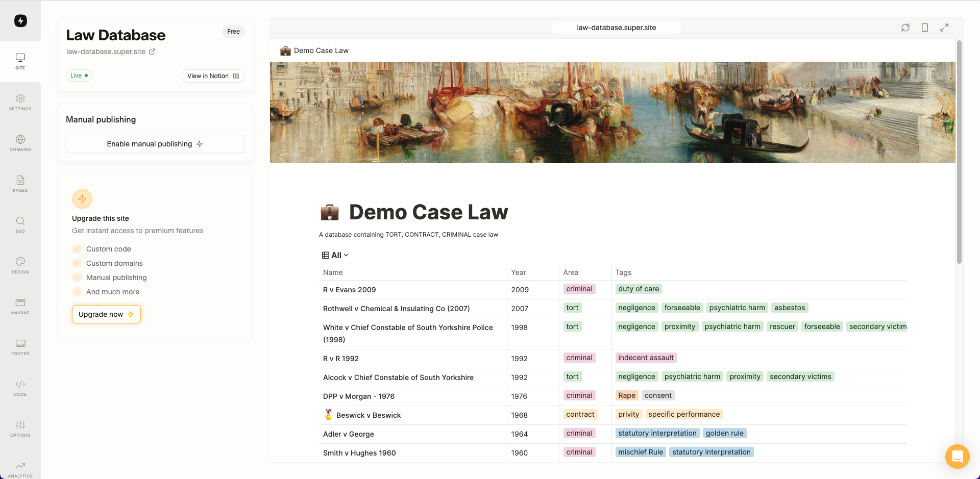The height and width of the screenshot is (479, 980).
Task: Open the R v R 1992 row
Action: [x=341, y=359]
